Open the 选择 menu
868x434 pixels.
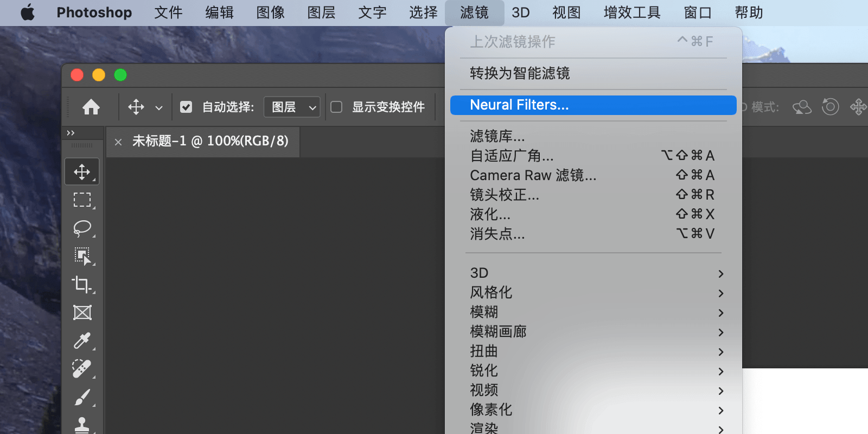423,12
